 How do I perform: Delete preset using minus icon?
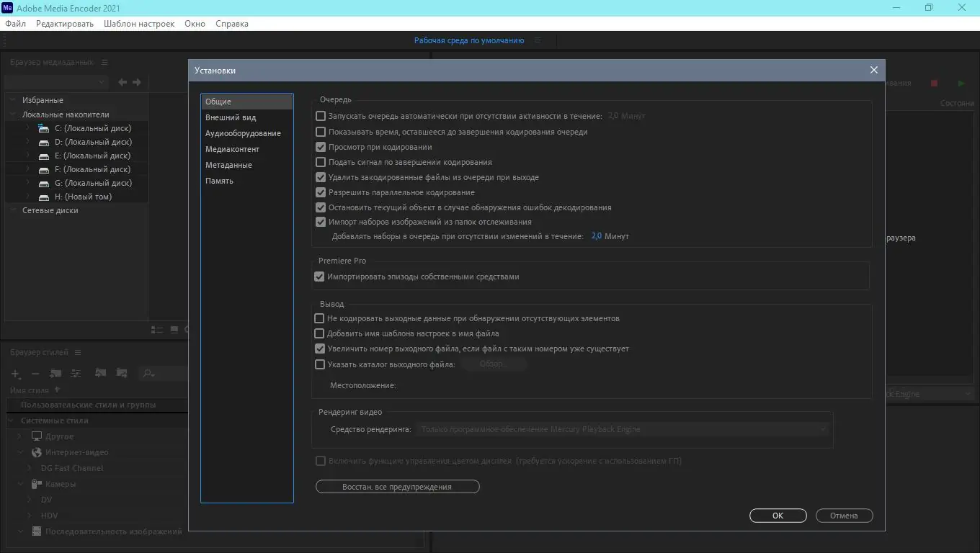pyautogui.click(x=35, y=374)
